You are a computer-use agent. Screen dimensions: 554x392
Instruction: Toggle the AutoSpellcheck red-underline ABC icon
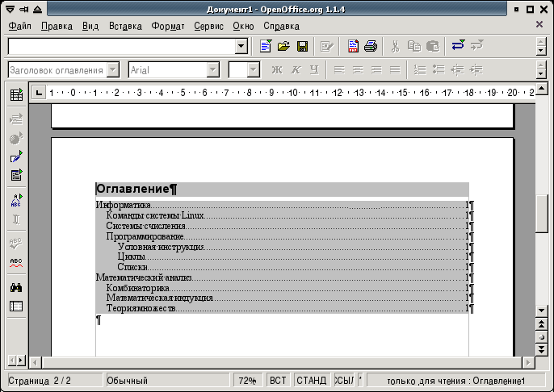coord(15,261)
